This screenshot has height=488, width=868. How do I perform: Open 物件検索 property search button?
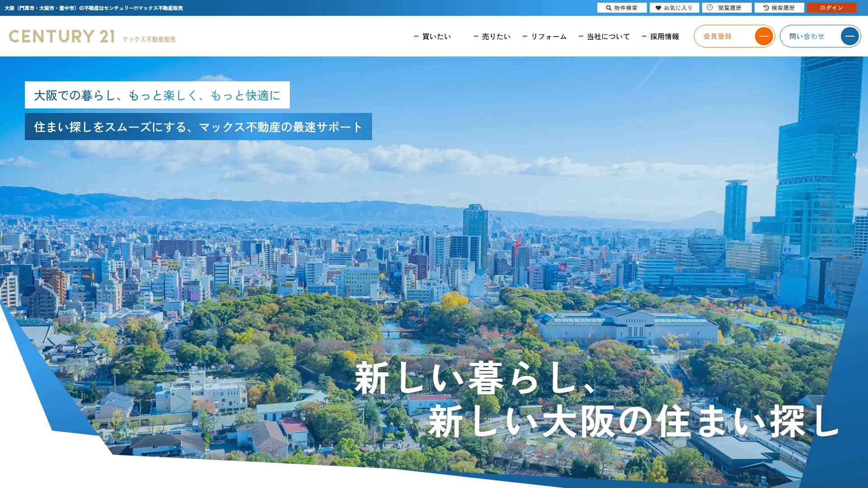pyautogui.click(x=622, y=8)
